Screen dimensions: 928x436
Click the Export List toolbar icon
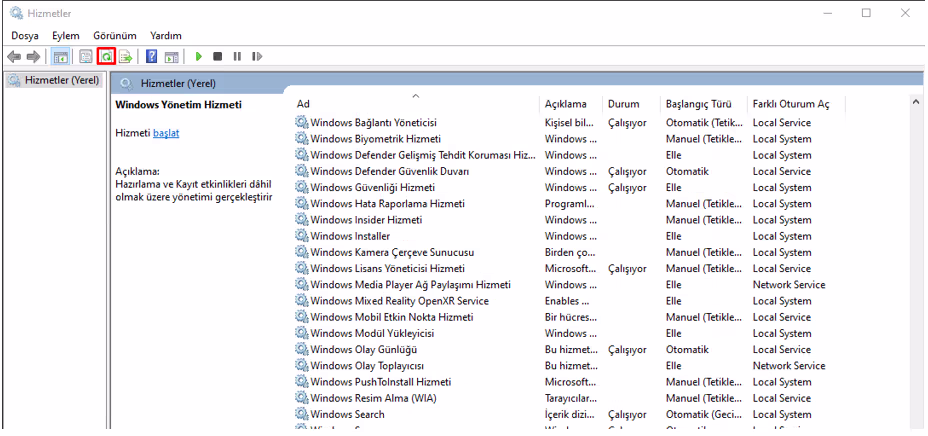[x=125, y=57]
